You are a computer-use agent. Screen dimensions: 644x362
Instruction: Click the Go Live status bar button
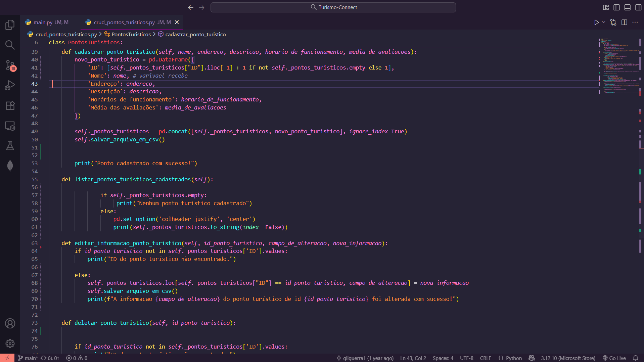tap(614, 358)
